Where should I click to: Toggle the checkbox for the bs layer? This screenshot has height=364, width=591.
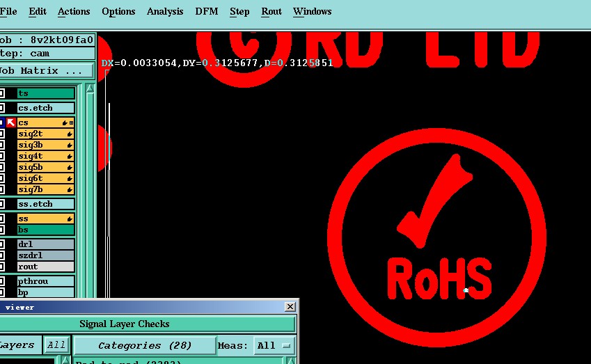pyautogui.click(x=2, y=230)
